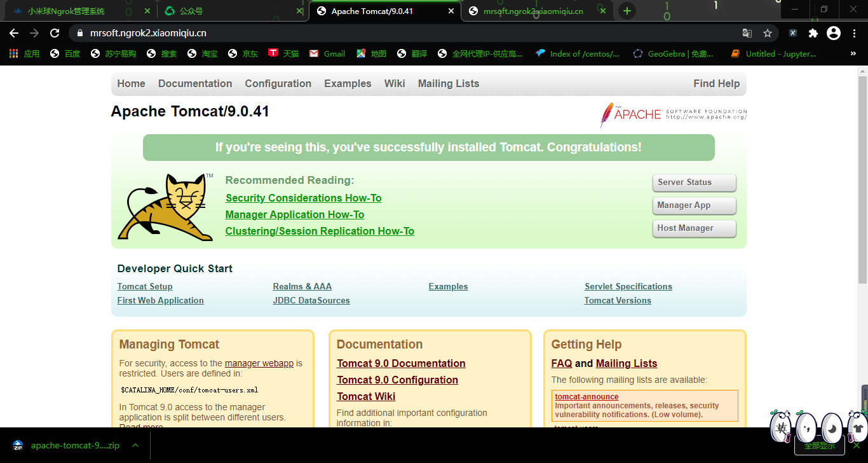Reload the page with the refresh icon

[55, 33]
